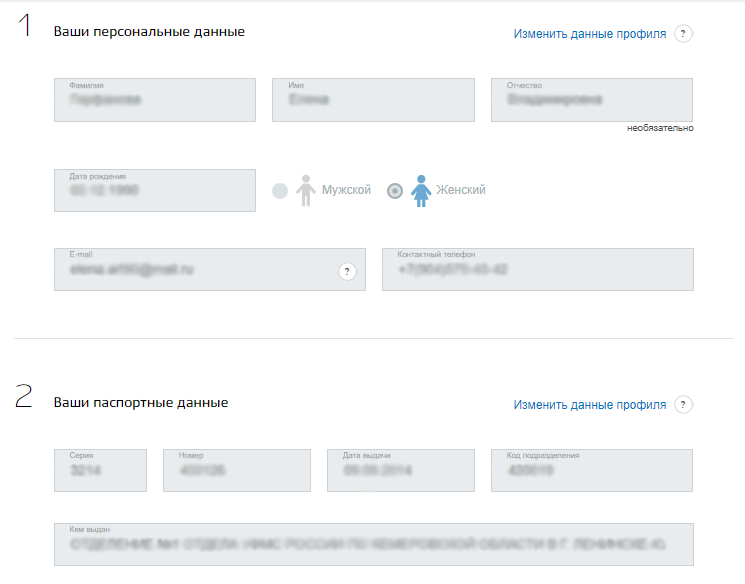Click the blue female figure icon
The width and height of the screenshot is (745, 584).
click(421, 191)
